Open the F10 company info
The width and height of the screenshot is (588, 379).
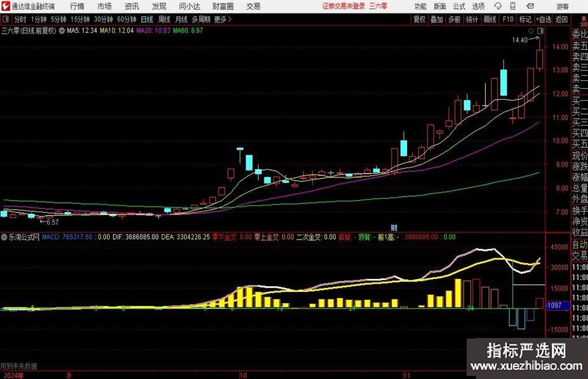pyautogui.click(x=508, y=19)
